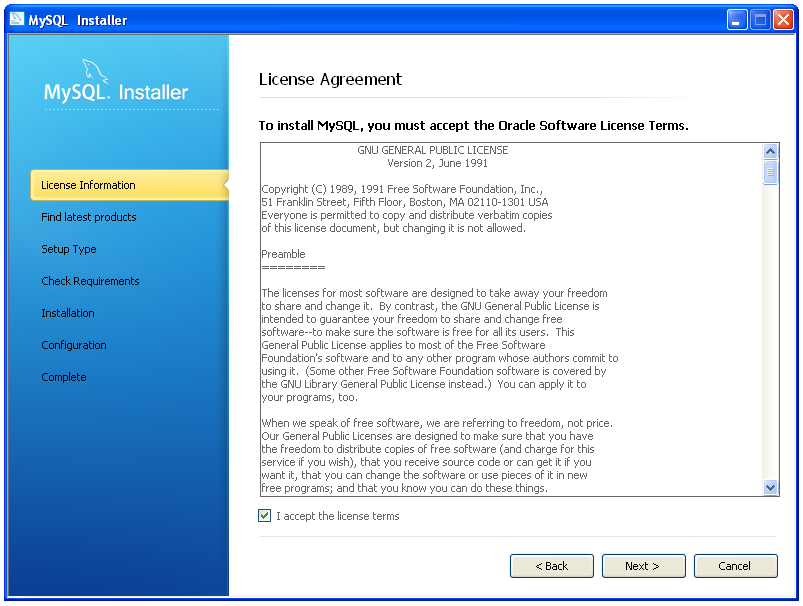Click the < Back button
The height and width of the screenshot is (606, 803).
click(552, 566)
